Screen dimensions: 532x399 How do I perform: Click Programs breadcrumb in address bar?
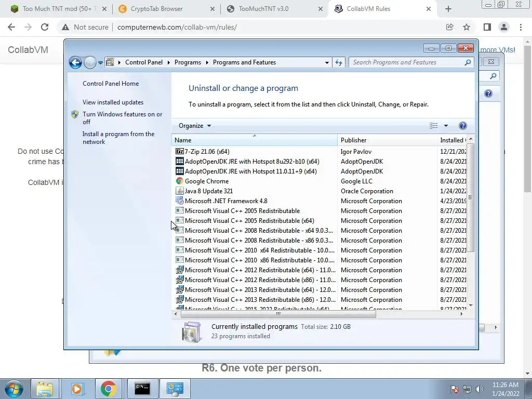tap(188, 62)
